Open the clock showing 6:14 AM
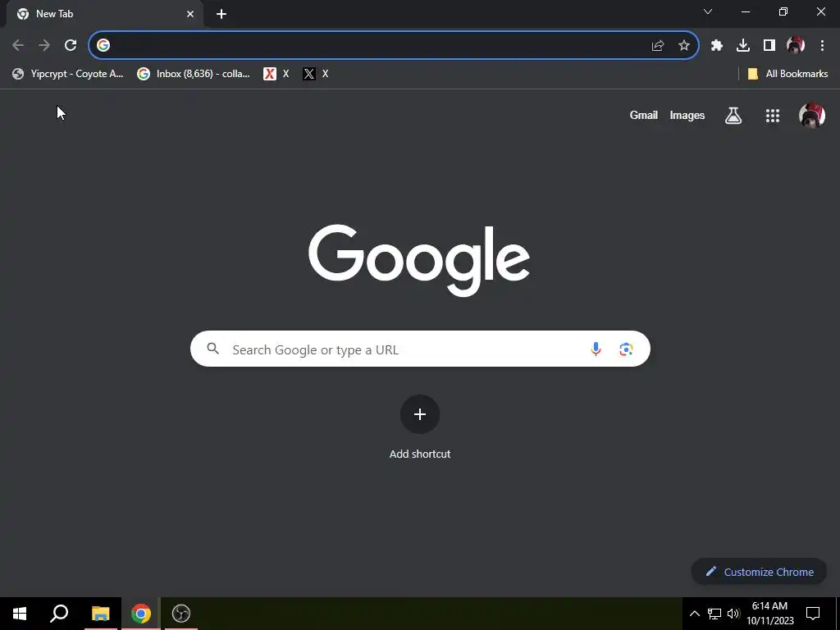This screenshot has height=630, width=840. 769,614
